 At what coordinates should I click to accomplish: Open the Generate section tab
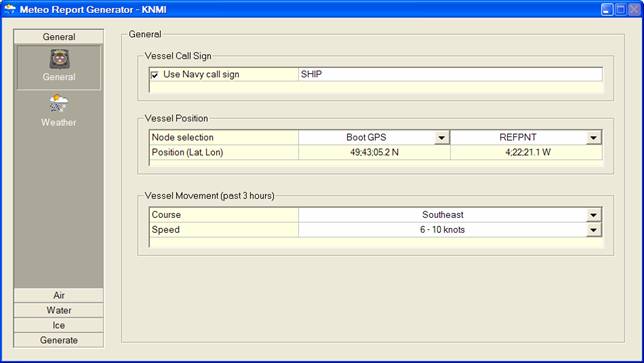59,340
